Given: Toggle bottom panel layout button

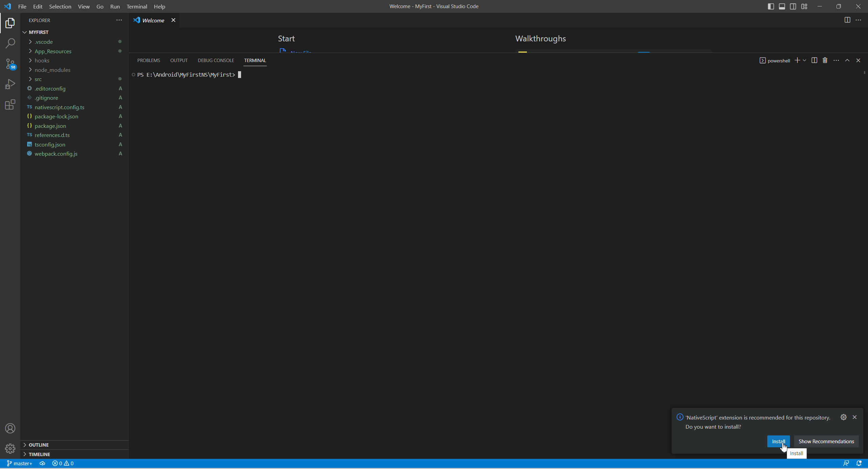Looking at the screenshot, I should click(x=782, y=6).
